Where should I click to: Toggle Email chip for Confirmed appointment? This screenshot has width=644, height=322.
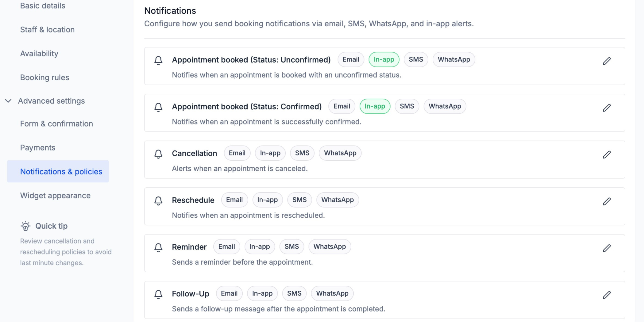pyautogui.click(x=342, y=106)
